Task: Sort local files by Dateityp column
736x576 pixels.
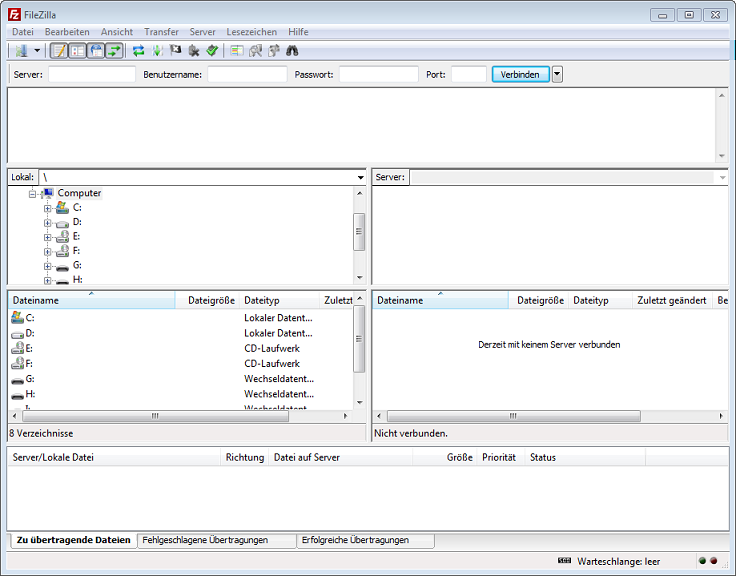Action: tap(279, 300)
